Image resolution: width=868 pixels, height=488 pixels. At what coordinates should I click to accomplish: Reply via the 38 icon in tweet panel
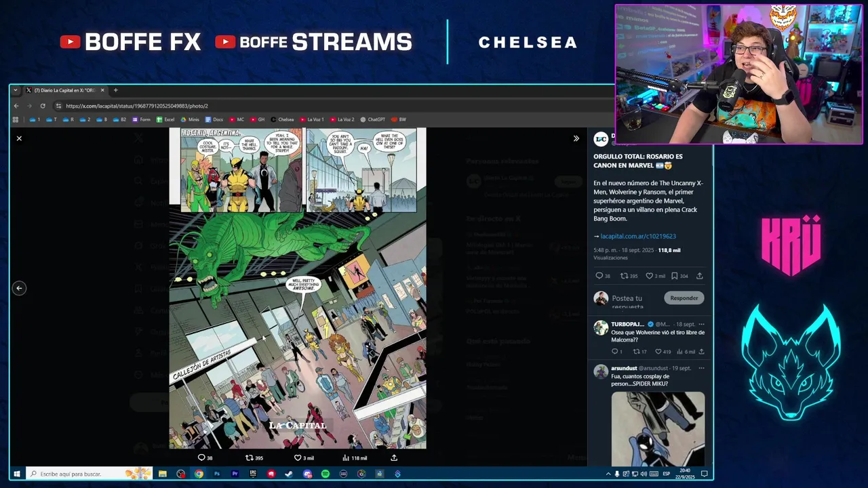(602, 276)
